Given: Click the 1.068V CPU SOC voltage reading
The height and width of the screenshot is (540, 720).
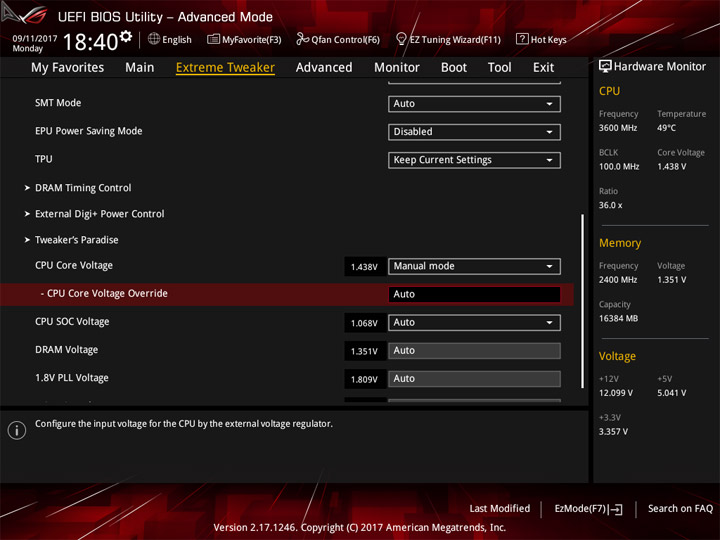Looking at the screenshot, I should coord(364,323).
